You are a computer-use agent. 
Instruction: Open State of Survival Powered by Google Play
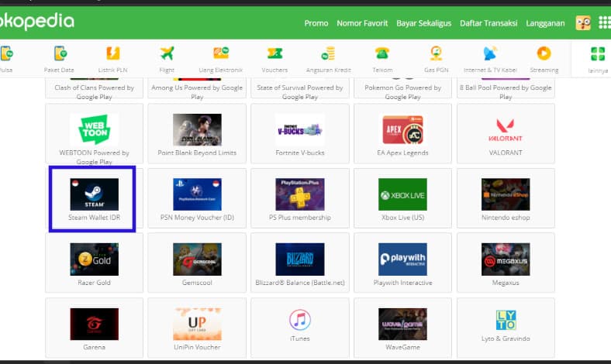coord(299,88)
